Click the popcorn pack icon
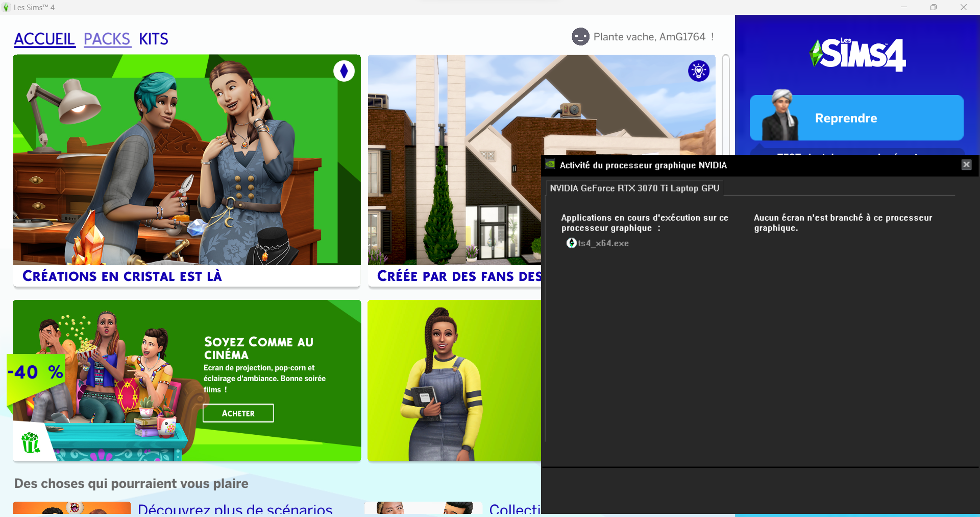 click(31, 442)
